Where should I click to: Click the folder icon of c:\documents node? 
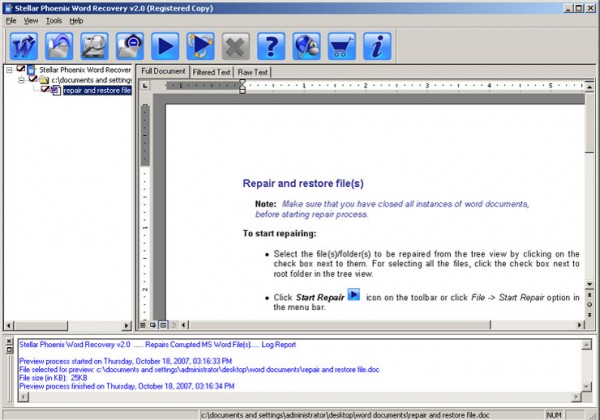(44, 80)
